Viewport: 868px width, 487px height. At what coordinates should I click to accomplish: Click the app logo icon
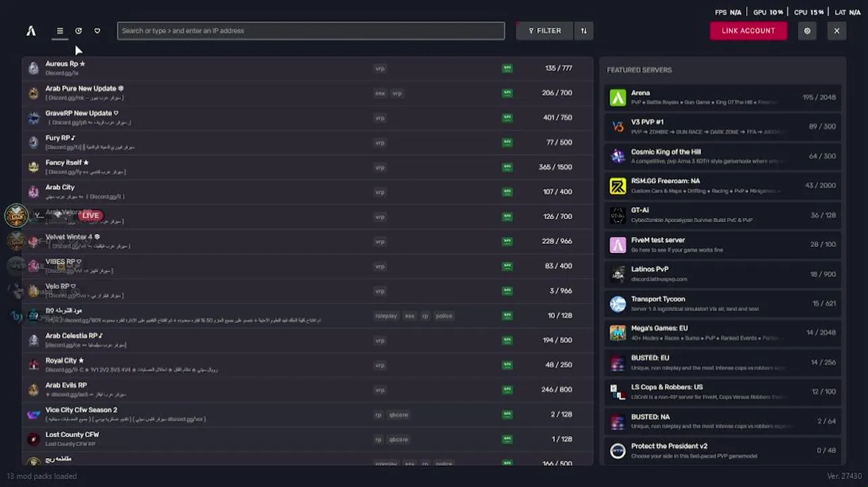31,30
